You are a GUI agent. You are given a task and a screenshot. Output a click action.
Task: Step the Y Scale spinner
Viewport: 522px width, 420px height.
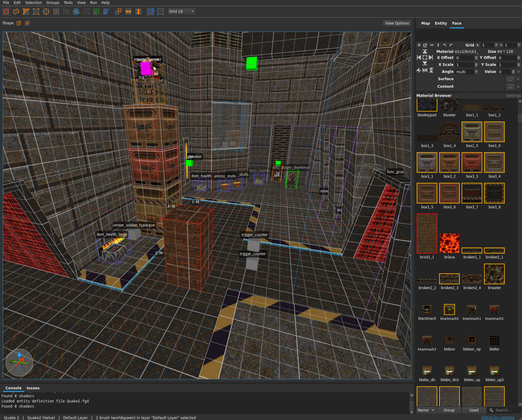518,65
